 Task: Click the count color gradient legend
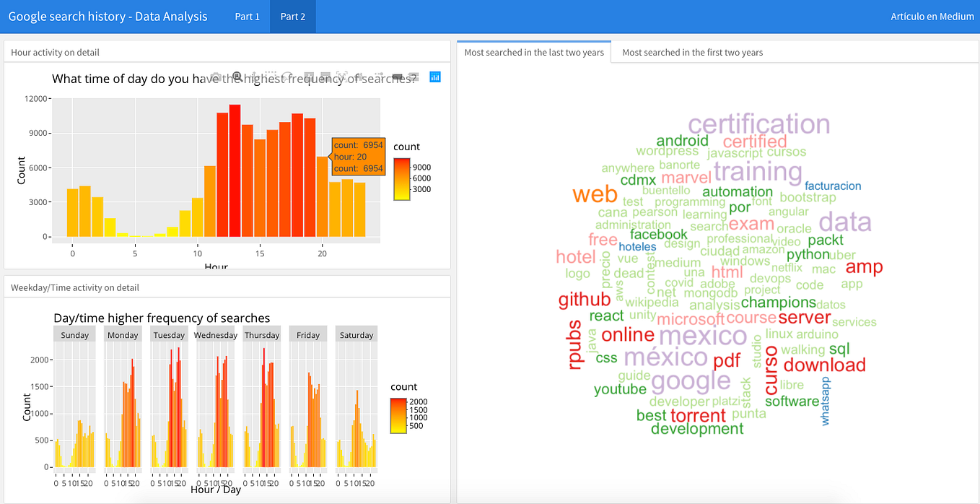click(401, 178)
